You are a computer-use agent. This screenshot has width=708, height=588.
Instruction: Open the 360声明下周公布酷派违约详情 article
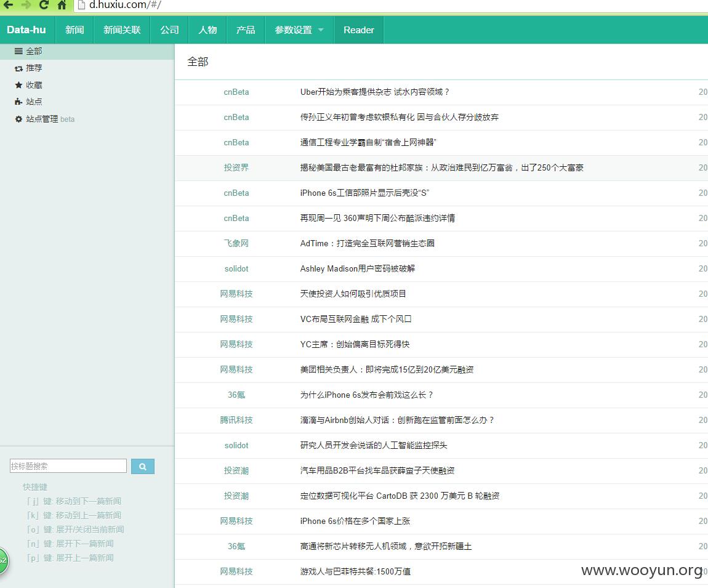coord(377,219)
